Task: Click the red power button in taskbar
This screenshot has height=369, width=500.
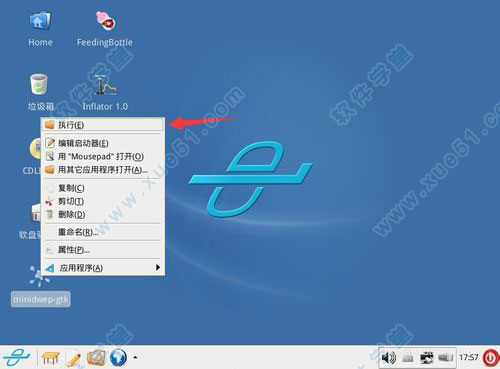Action: pos(490,358)
